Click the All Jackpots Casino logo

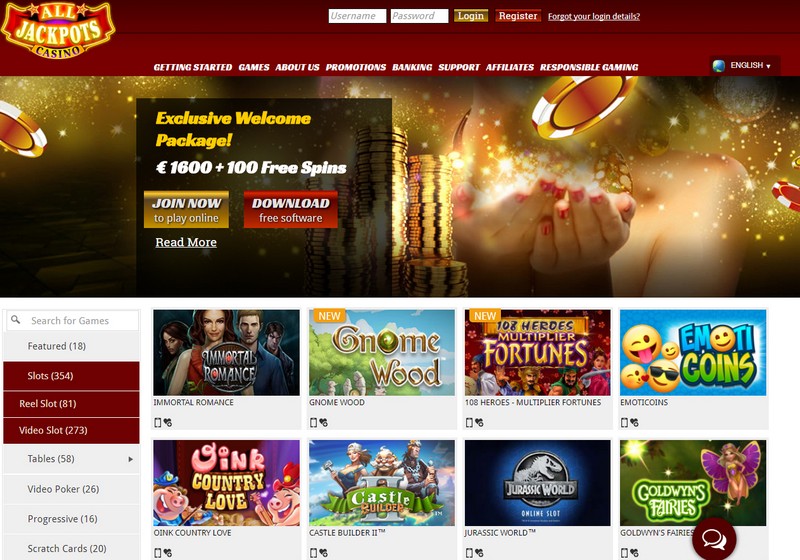click(x=58, y=30)
